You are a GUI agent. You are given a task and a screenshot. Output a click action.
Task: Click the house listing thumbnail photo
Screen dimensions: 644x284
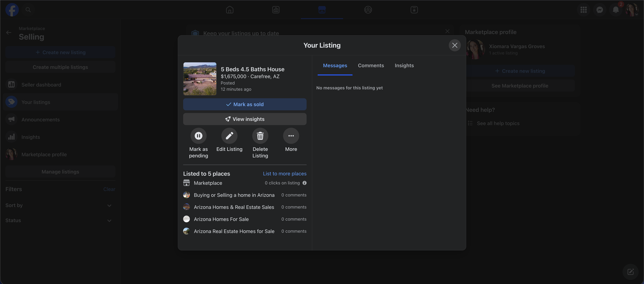200,79
